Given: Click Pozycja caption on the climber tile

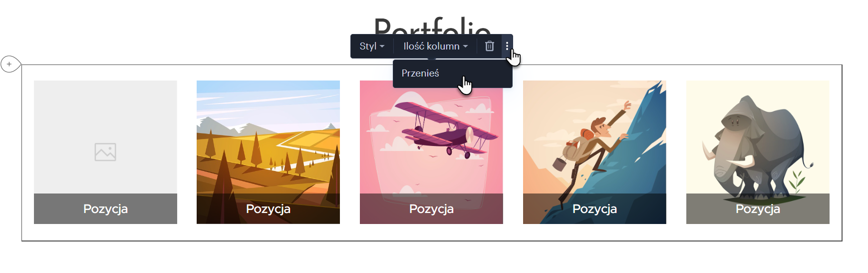Looking at the screenshot, I should pyautogui.click(x=594, y=209).
